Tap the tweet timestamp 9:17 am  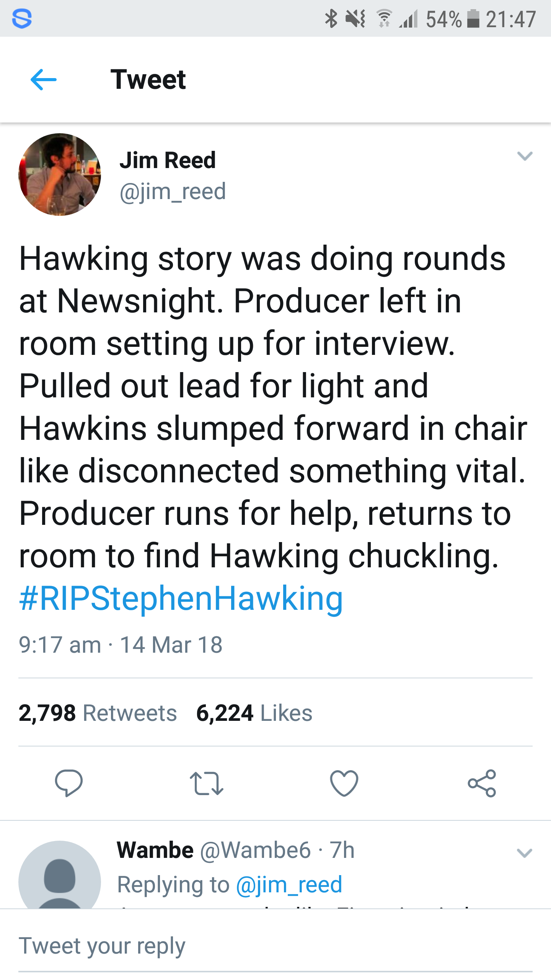point(60,645)
